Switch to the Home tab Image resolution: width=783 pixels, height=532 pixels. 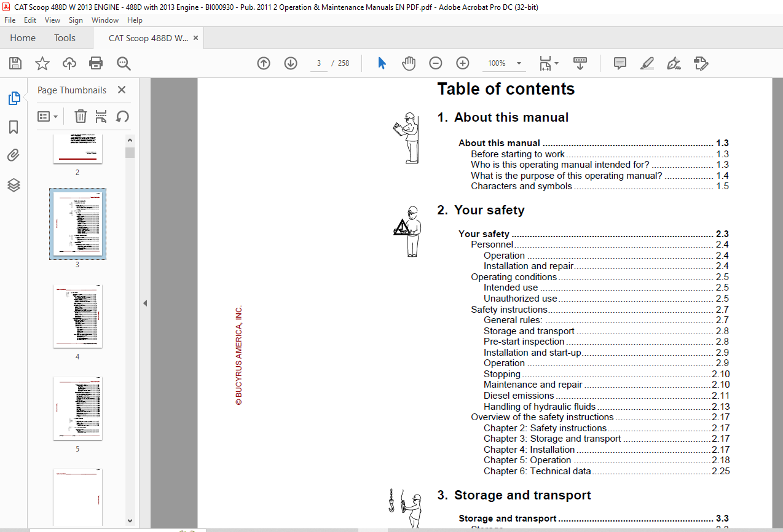point(23,38)
